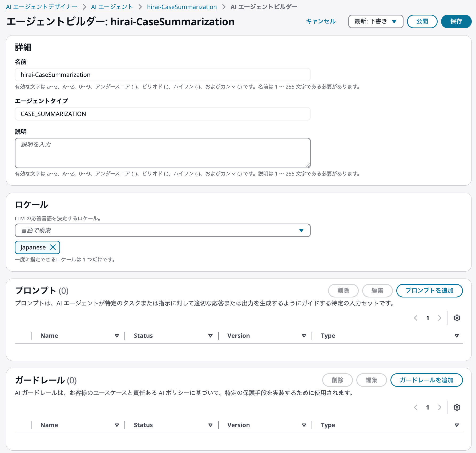This screenshot has width=476, height=453.
Task: Click the next page arrow in the prompt list
Action: click(440, 318)
